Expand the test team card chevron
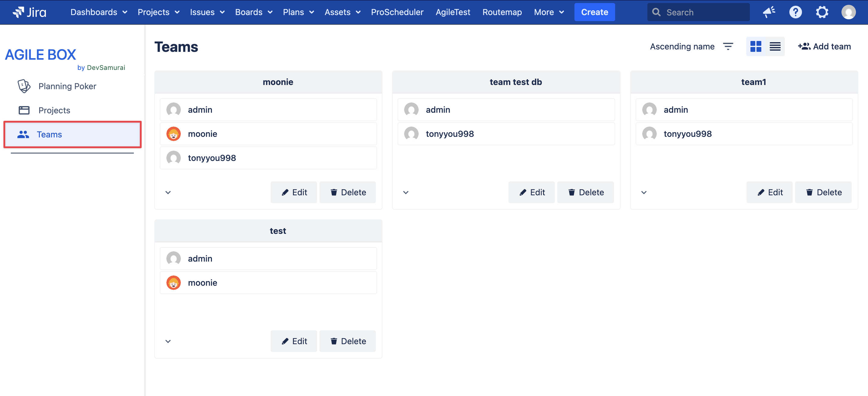Screen dimensions: 868x396 click(x=168, y=341)
